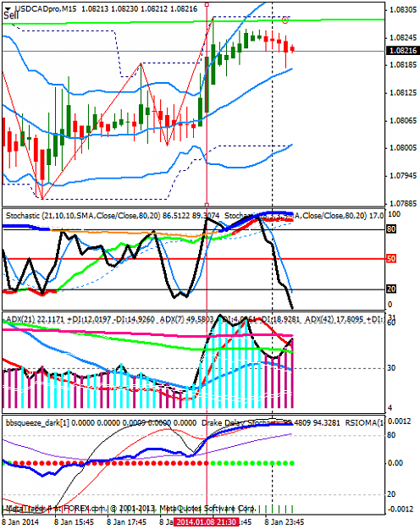This screenshot has height=529, width=420.
Task: Click the -0.0012 scale value
Action: pyautogui.click(x=400, y=509)
